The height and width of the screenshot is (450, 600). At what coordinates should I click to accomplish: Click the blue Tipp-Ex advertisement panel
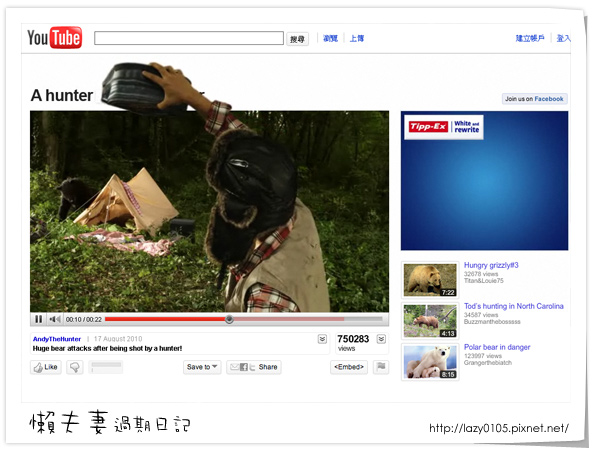[484, 181]
